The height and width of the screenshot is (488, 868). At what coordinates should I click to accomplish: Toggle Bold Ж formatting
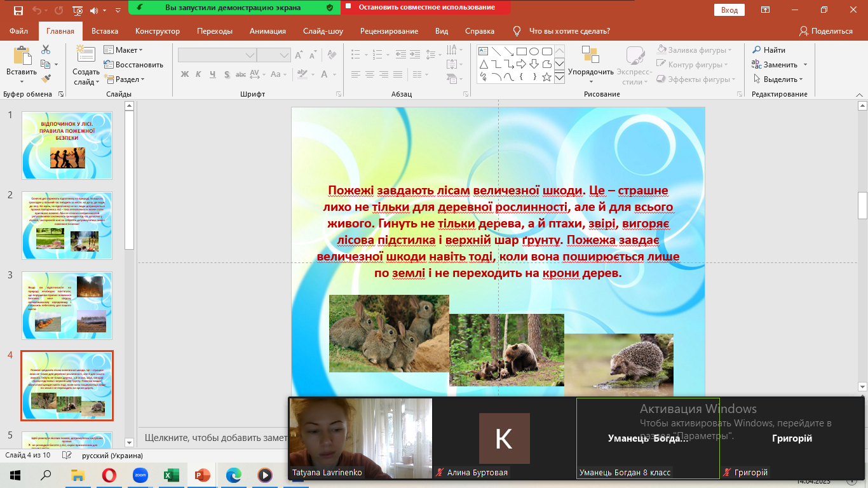pyautogui.click(x=185, y=74)
